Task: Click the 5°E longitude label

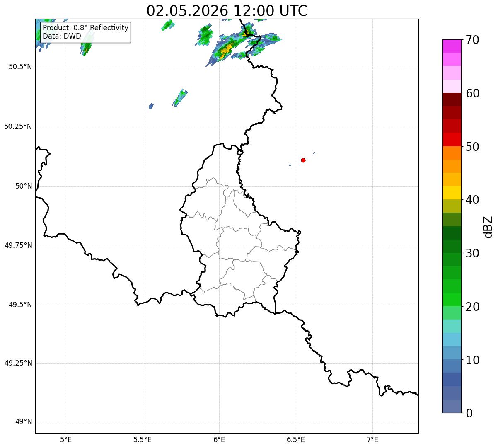Action: point(66,439)
